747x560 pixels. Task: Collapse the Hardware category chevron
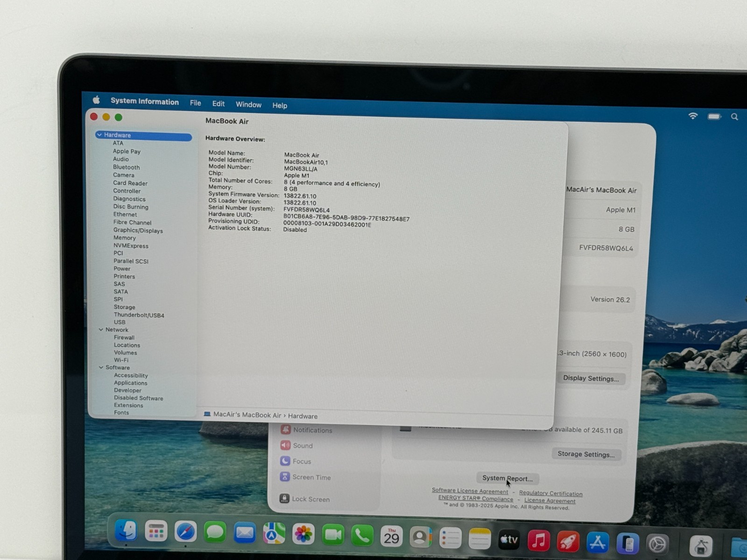coord(99,135)
